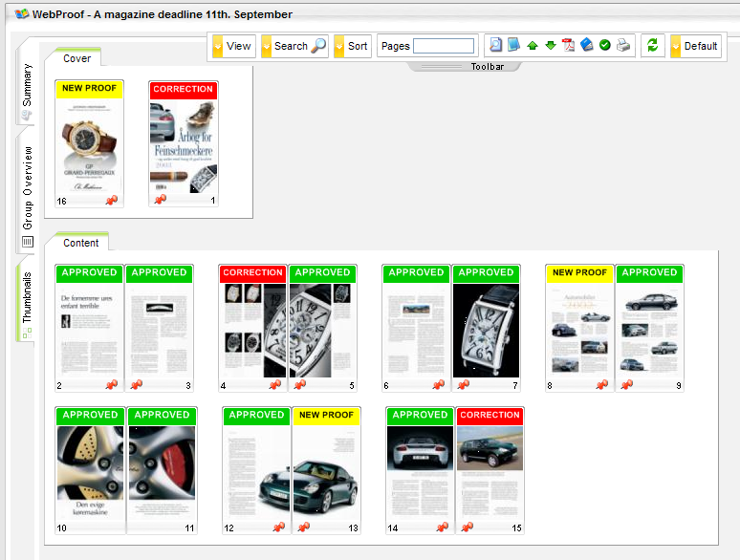Click the printer icon in toolbar
The width and height of the screenshot is (740, 560).
(x=623, y=46)
